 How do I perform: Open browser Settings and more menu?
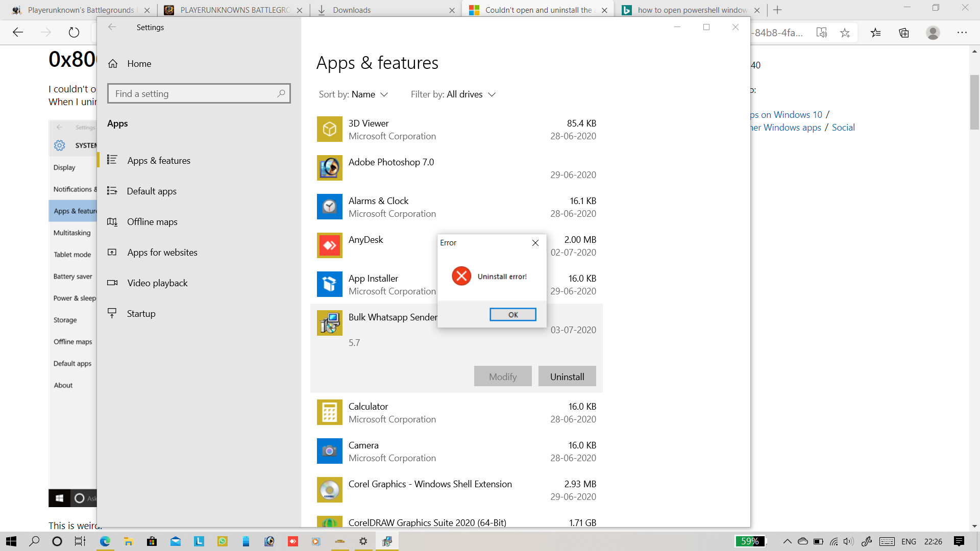[962, 33]
